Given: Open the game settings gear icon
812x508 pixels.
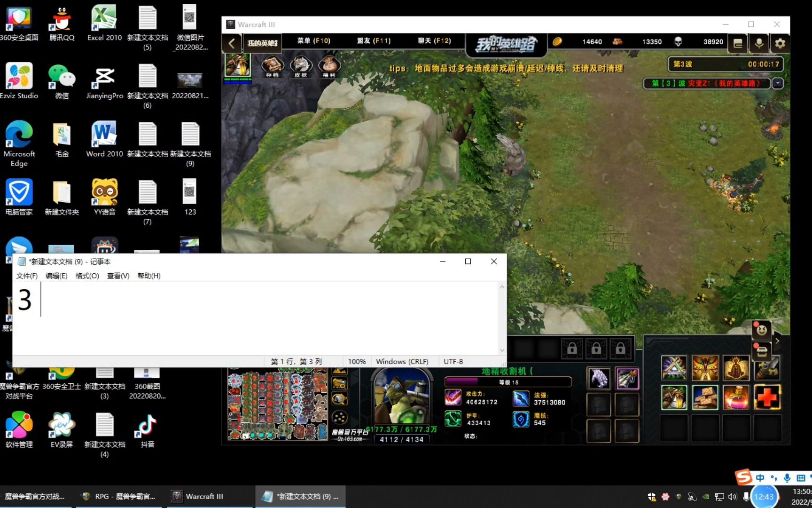Looking at the screenshot, I should 780,43.
